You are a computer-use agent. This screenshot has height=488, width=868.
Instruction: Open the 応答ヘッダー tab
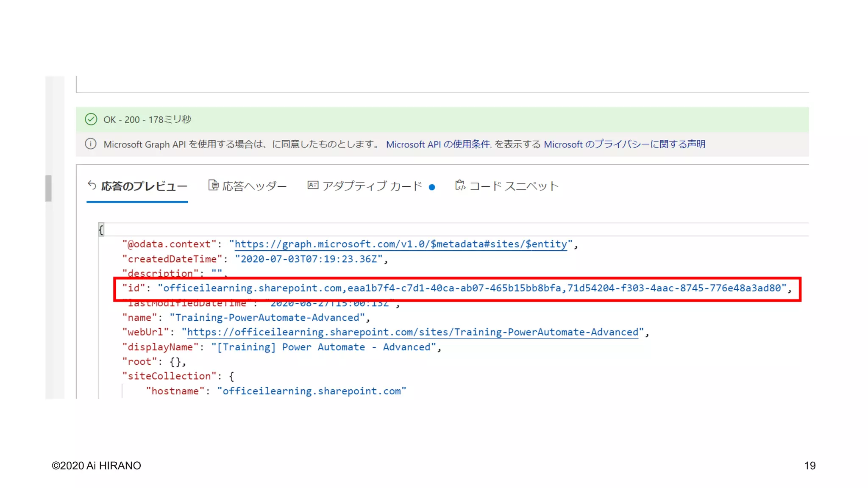pyautogui.click(x=254, y=186)
